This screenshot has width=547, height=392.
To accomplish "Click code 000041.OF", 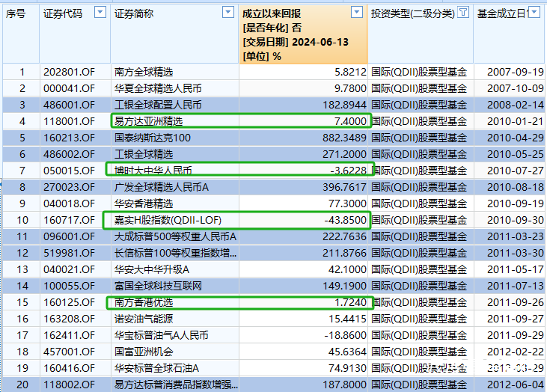I will [69, 88].
